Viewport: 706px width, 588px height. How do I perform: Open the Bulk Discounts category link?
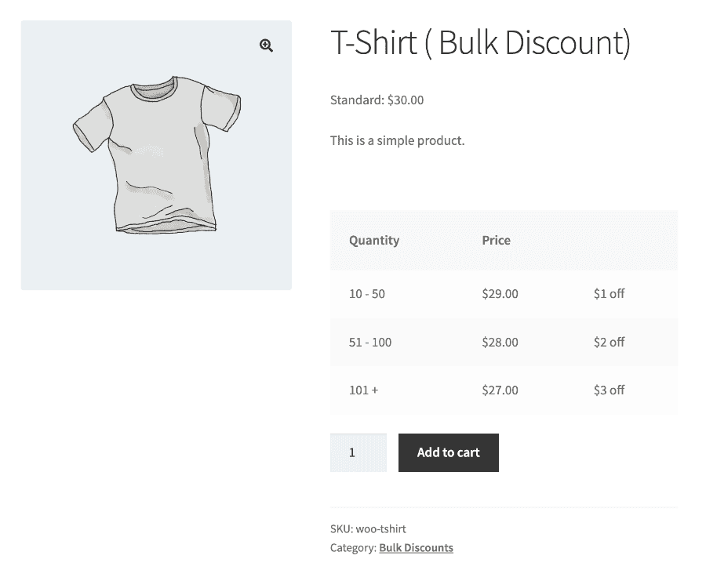click(416, 547)
